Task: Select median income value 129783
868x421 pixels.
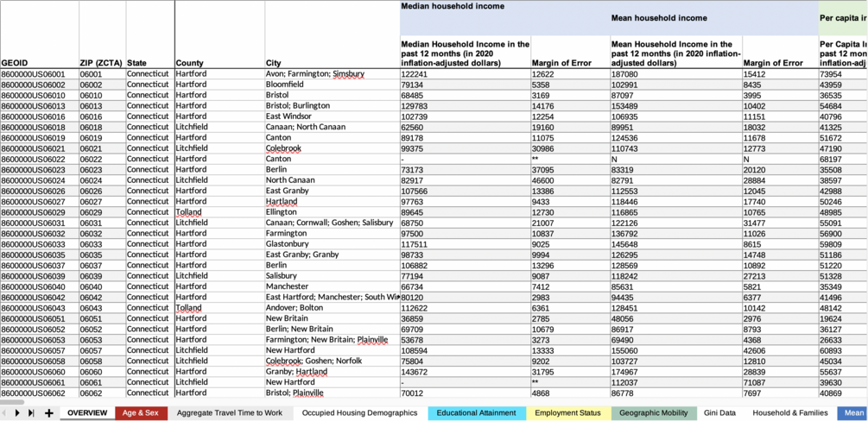Action: (465, 105)
